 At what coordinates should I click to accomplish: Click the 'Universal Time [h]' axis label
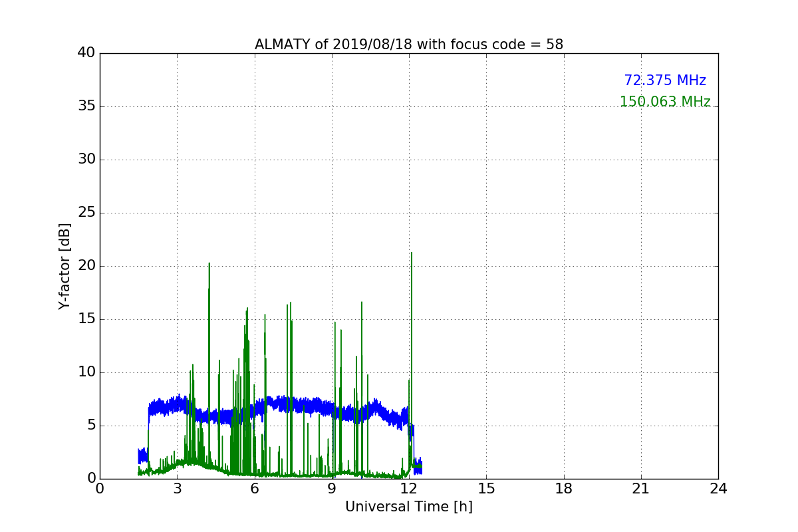[409, 507]
